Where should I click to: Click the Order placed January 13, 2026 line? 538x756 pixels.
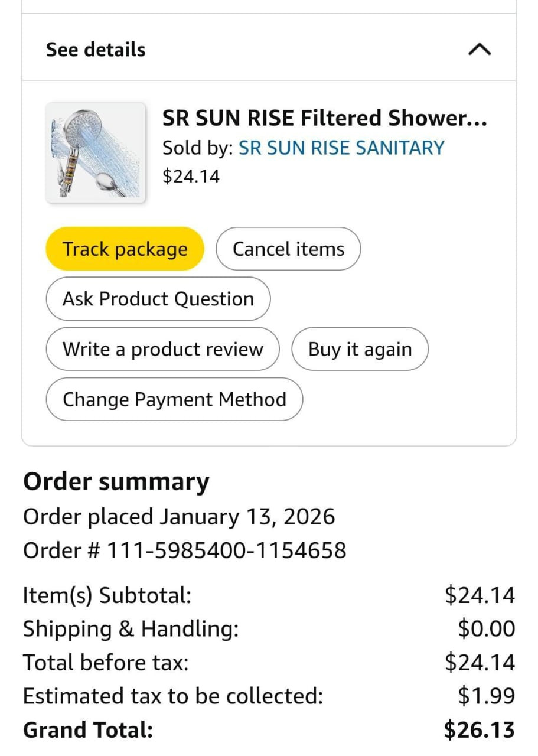click(x=179, y=517)
